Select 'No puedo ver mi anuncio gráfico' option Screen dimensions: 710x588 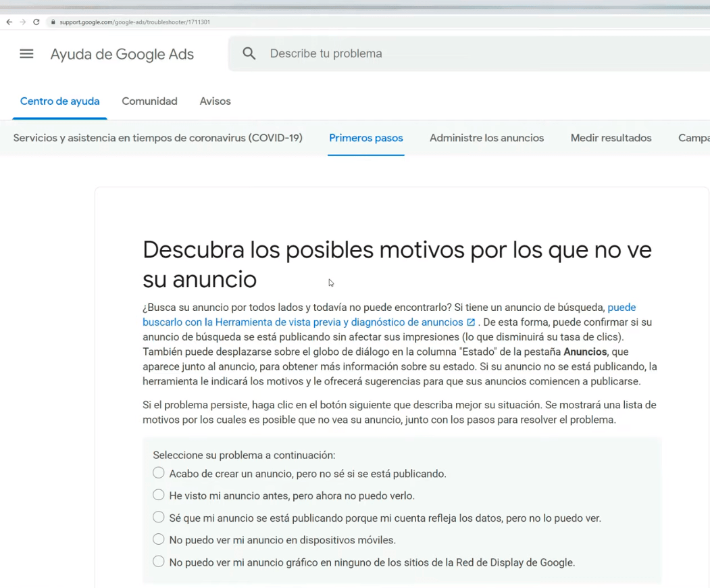click(x=159, y=561)
